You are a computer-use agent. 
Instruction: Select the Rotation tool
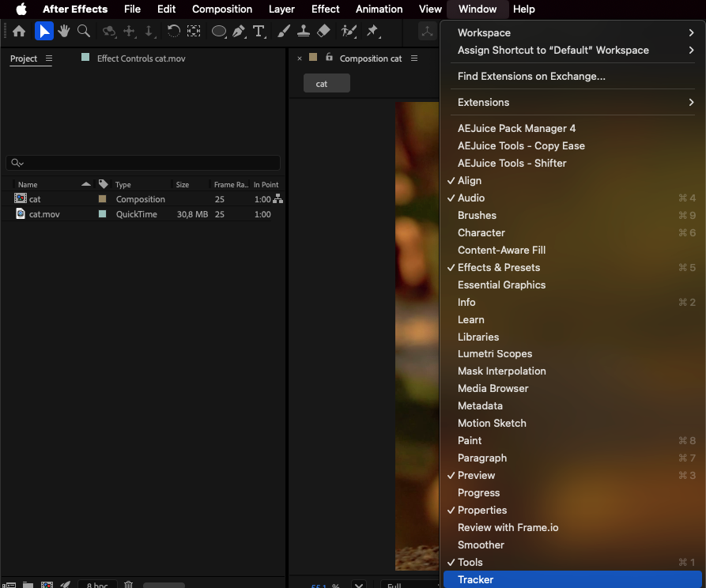pos(173,31)
